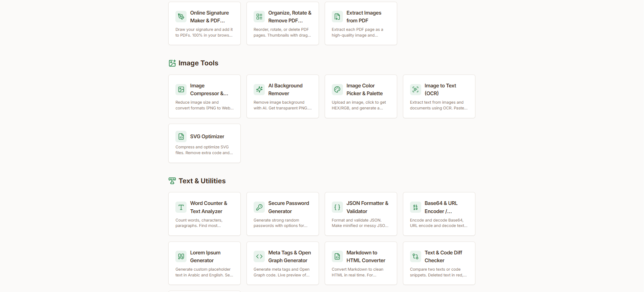Click the AI Background Remover sparkle icon
This screenshot has height=292, width=644.
click(x=259, y=89)
